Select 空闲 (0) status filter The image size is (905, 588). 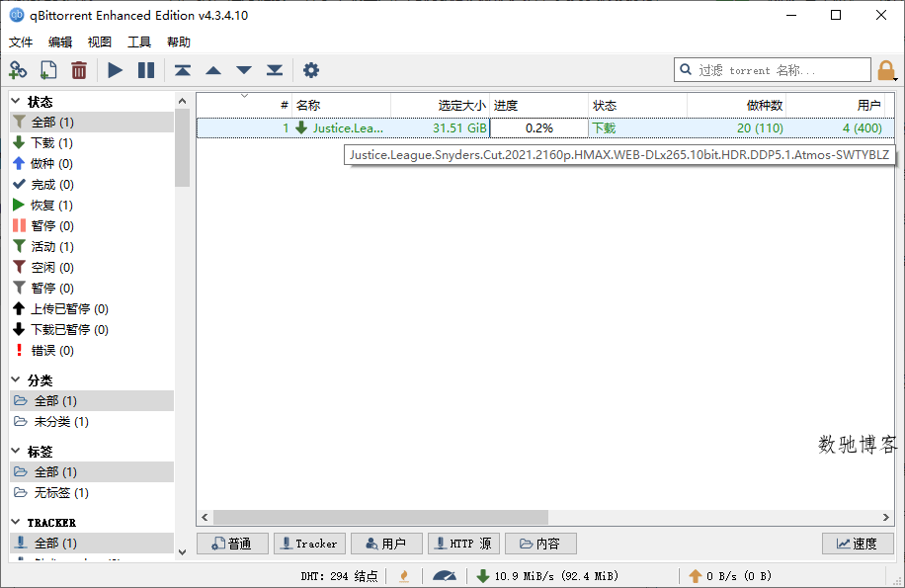tap(92, 267)
